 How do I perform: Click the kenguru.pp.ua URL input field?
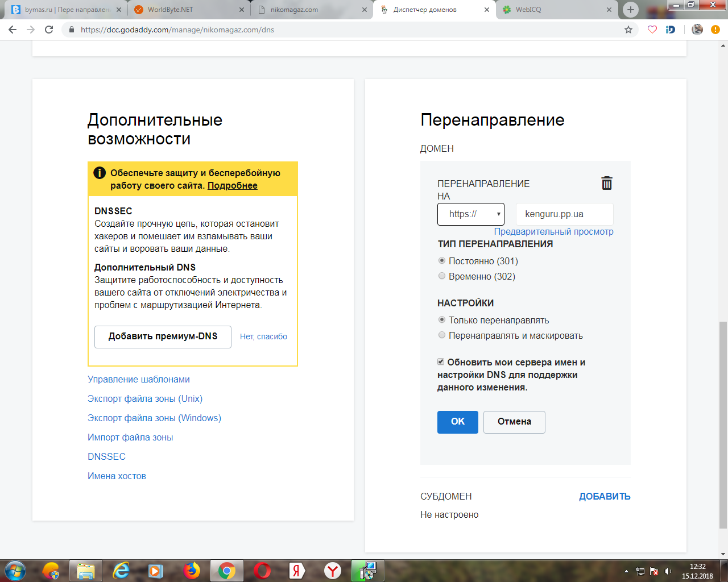click(x=564, y=214)
